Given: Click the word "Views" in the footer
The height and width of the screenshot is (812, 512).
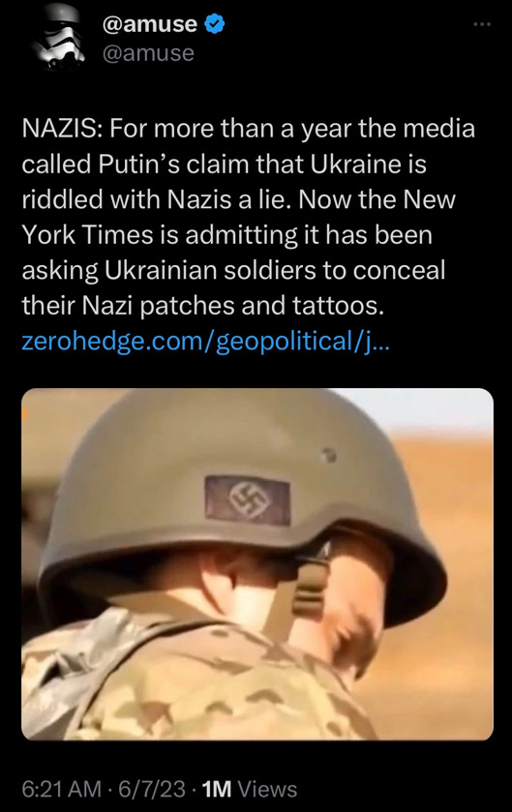Looking at the screenshot, I should (x=267, y=789).
